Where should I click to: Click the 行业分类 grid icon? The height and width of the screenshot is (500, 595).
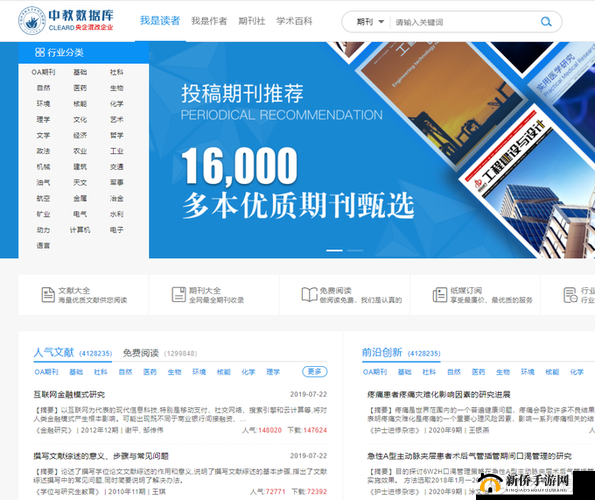pyautogui.click(x=39, y=52)
